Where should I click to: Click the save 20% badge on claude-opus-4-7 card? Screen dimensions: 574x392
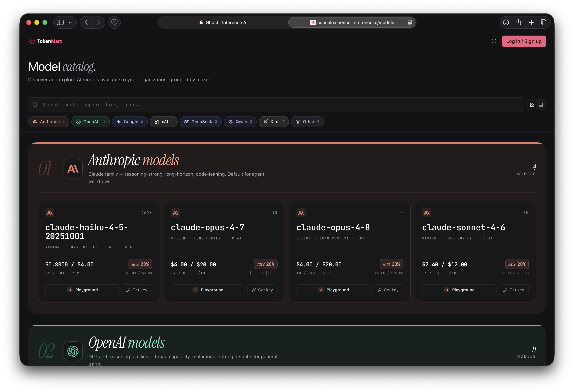point(265,264)
